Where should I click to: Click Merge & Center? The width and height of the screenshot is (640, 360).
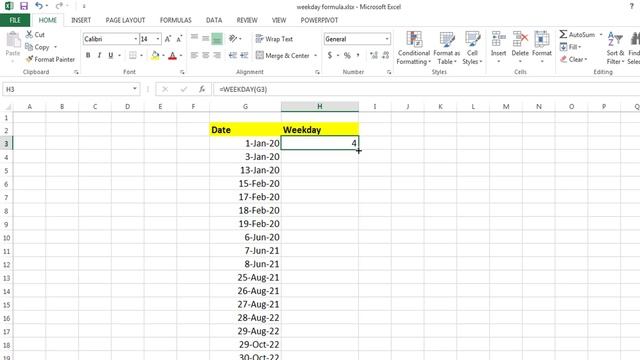click(282, 55)
